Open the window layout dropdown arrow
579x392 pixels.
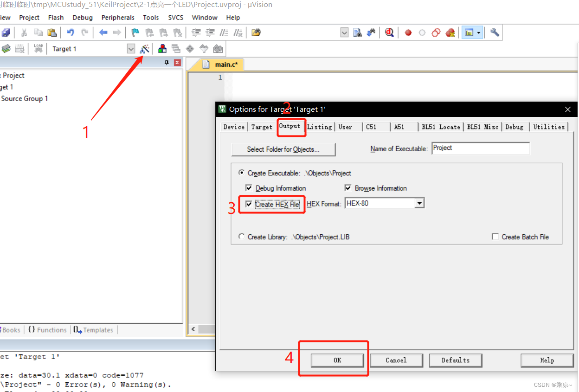pos(479,32)
